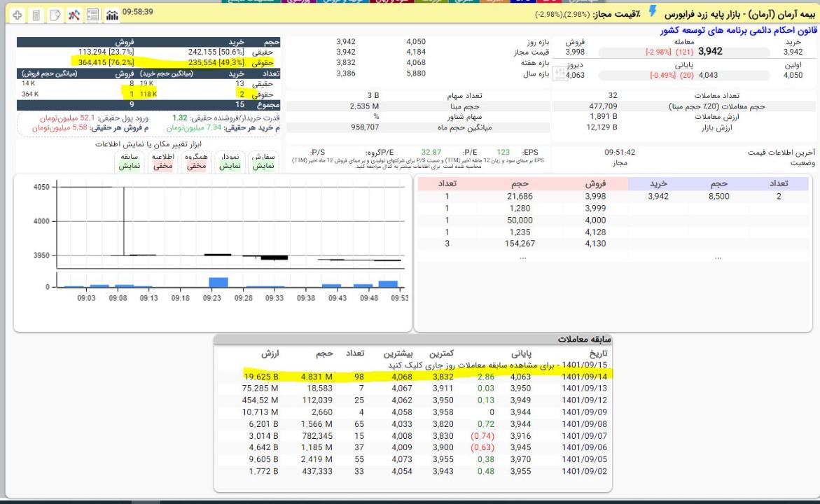Expand more sell orders via the ellipsis
The image size is (820, 504).
[x=522, y=258]
